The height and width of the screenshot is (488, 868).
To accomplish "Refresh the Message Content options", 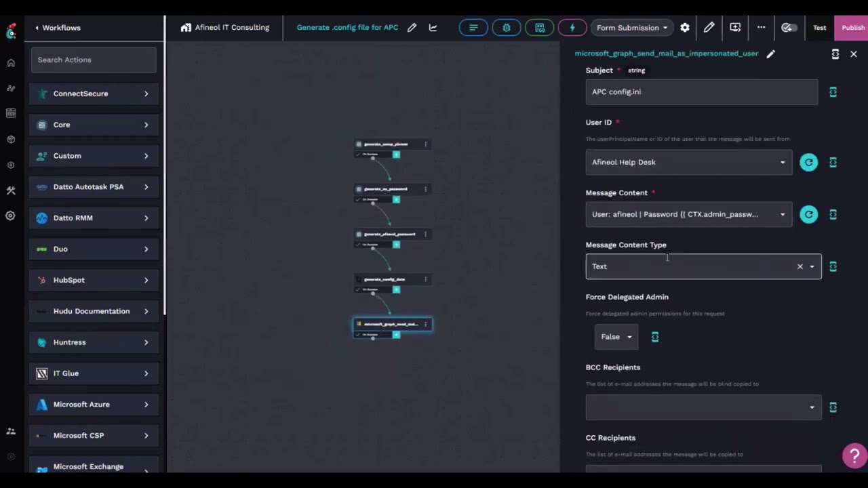I will pos(808,214).
